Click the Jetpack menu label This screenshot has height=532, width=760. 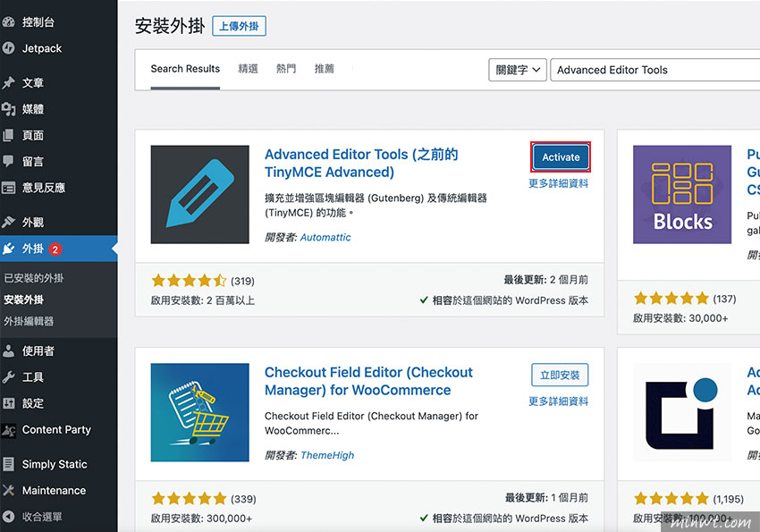tap(42, 48)
